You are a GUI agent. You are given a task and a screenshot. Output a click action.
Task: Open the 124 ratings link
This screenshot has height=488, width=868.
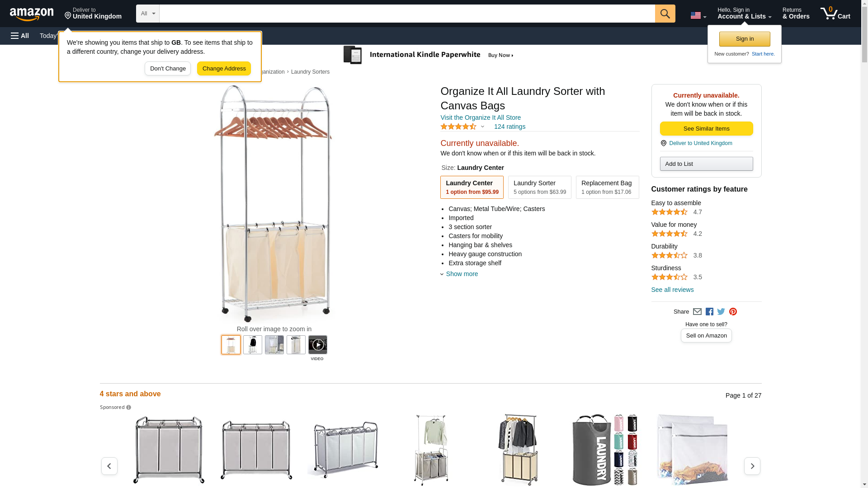509,127
